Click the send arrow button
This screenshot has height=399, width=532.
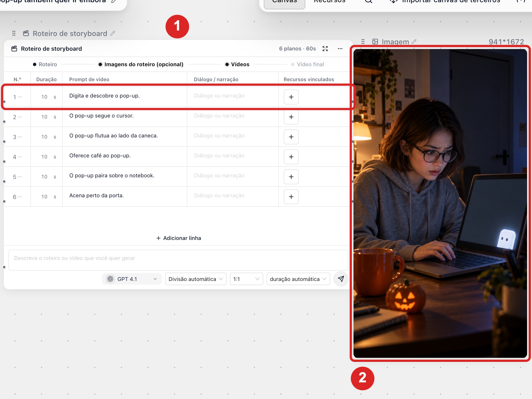pos(341,279)
